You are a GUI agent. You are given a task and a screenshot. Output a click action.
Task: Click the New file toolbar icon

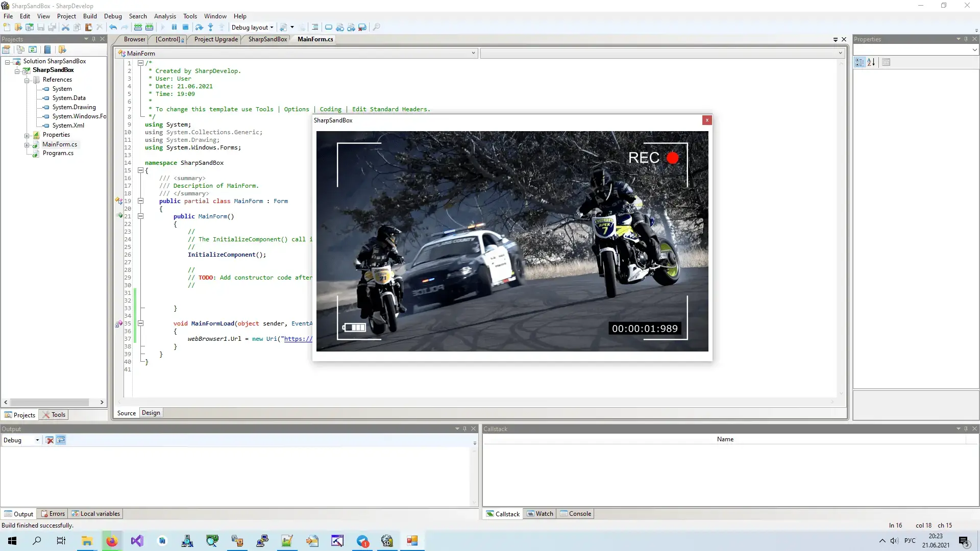pos(7,27)
